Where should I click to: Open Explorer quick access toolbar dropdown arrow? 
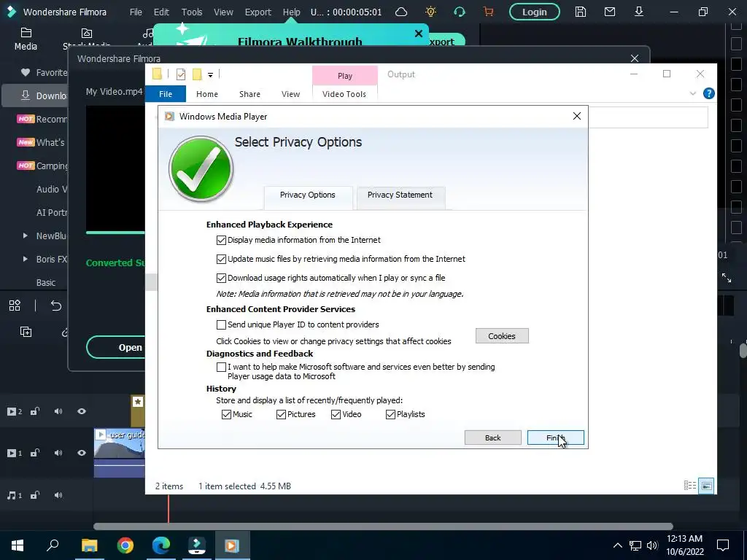(x=210, y=75)
